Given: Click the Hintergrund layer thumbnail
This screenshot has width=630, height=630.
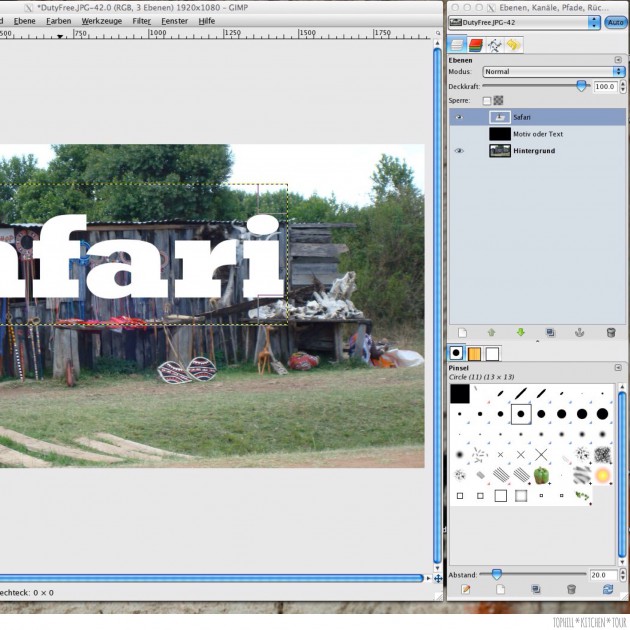Looking at the screenshot, I should point(500,151).
